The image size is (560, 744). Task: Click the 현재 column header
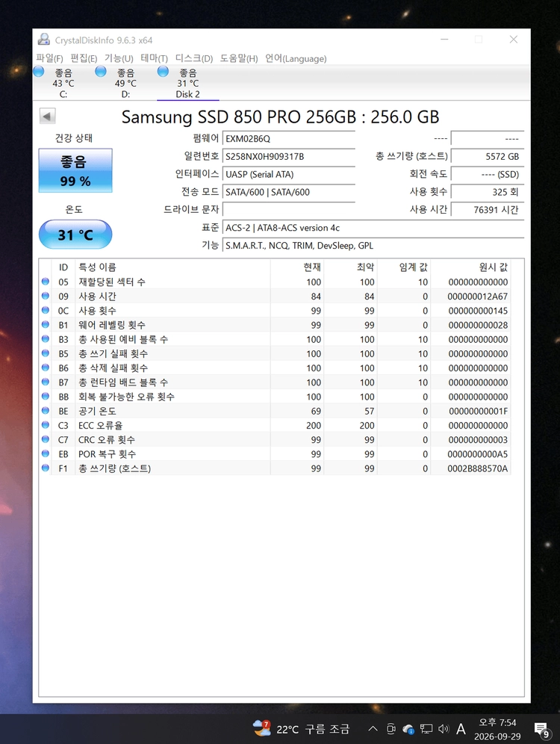click(x=297, y=267)
